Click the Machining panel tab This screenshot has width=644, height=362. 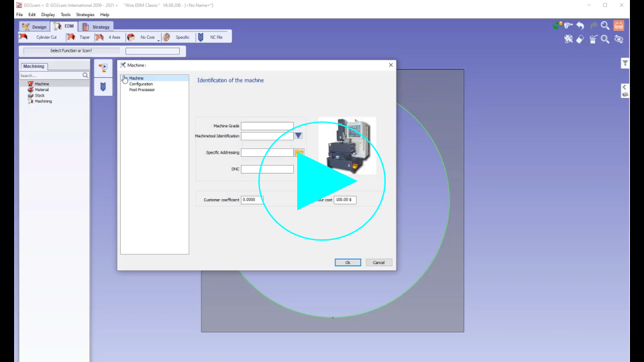point(34,66)
